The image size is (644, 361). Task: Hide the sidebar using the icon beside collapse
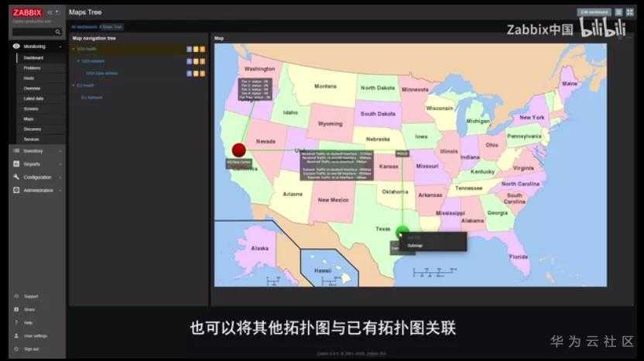[x=57, y=12]
